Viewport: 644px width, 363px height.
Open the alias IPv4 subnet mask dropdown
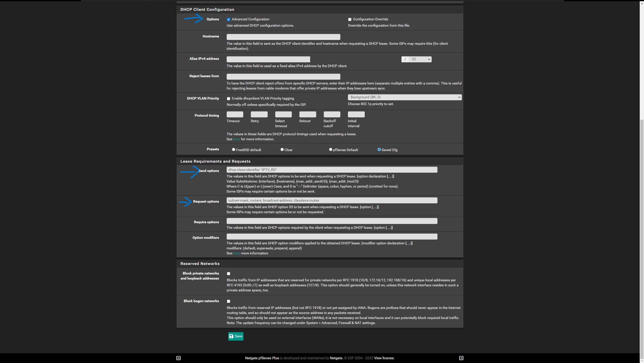(x=420, y=59)
